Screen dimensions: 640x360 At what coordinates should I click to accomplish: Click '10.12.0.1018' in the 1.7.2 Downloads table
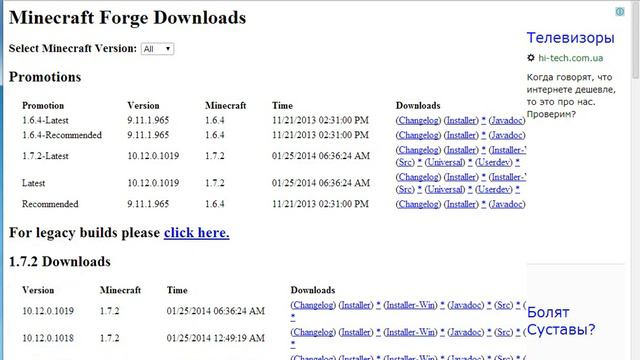point(48,338)
